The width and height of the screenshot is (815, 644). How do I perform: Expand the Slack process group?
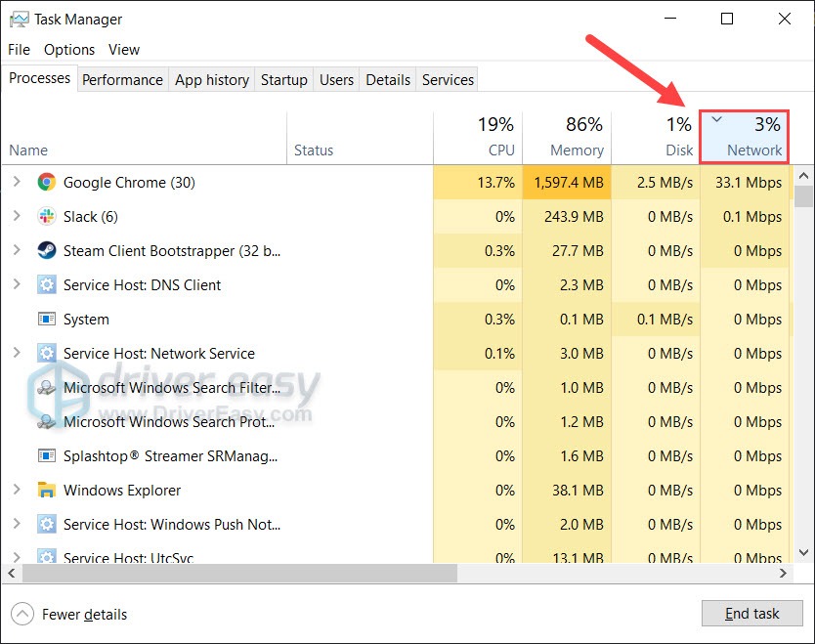click(17, 216)
